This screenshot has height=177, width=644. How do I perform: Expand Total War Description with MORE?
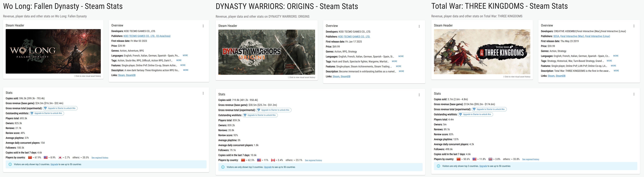coord(616,71)
